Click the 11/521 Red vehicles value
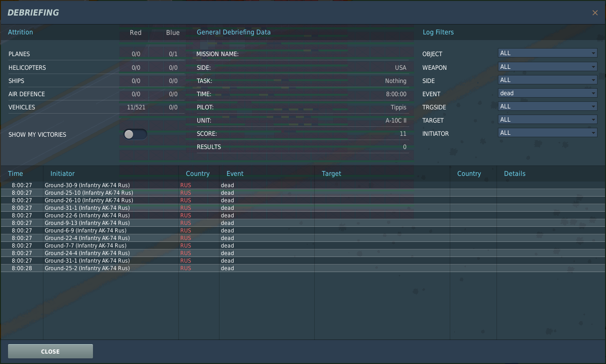 point(136,107)
